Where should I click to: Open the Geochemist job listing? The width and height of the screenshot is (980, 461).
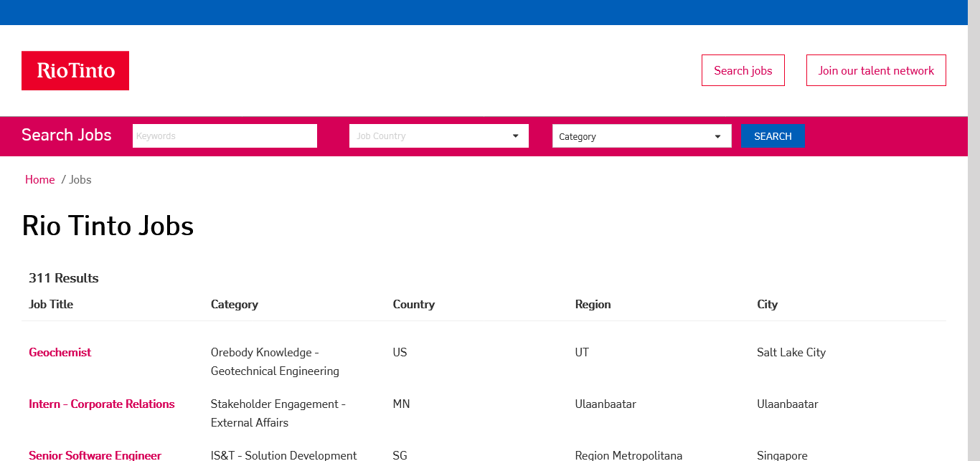point(60,352)
